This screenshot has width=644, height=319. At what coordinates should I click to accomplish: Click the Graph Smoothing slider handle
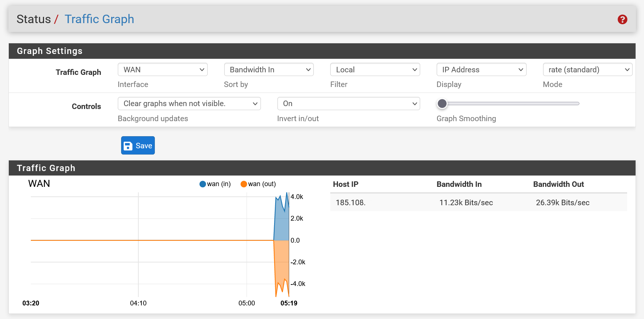tap(442, 104)
